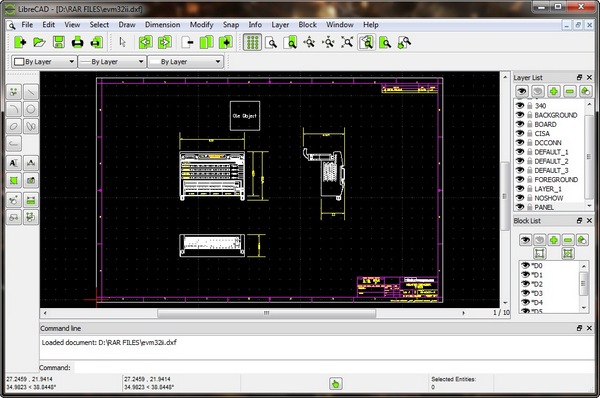Image resolution: width=600 pixels, height=398 pixels.
Task: Toggle visibility of BACKGROUND layer
Action: (520, 114)
